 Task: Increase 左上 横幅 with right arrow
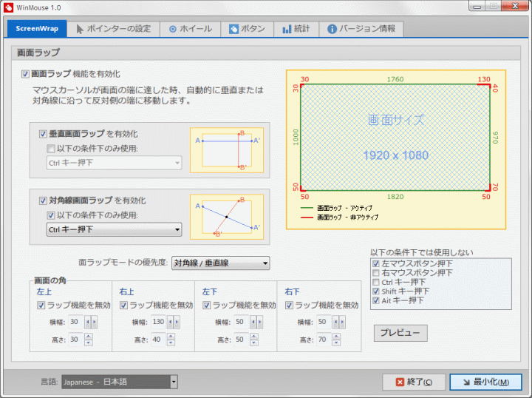tap(95, 322)
